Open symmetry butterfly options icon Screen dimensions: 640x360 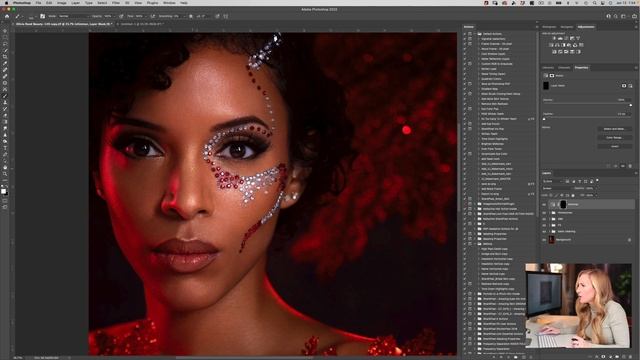pyautogui.click(x=226, y=16)
